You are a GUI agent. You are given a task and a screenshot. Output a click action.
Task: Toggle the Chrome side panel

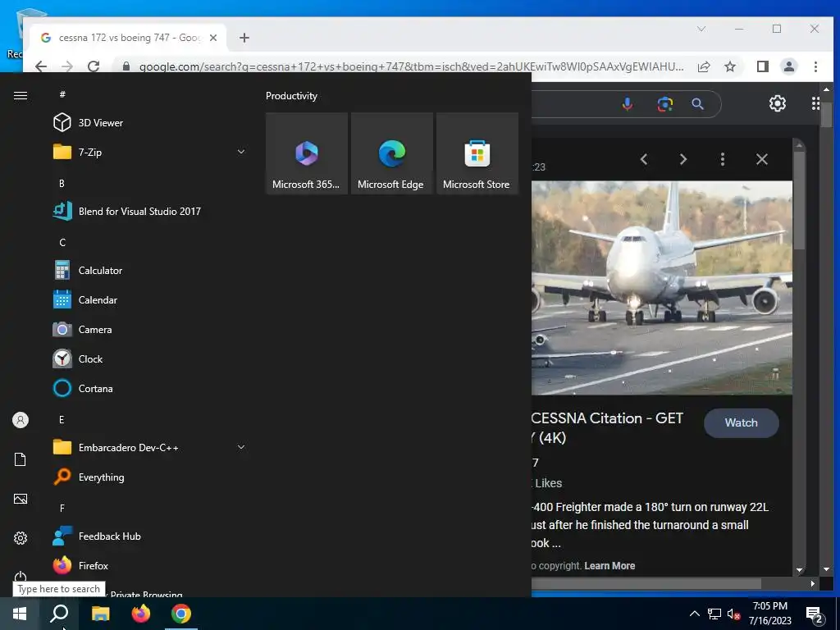point(762,66)
